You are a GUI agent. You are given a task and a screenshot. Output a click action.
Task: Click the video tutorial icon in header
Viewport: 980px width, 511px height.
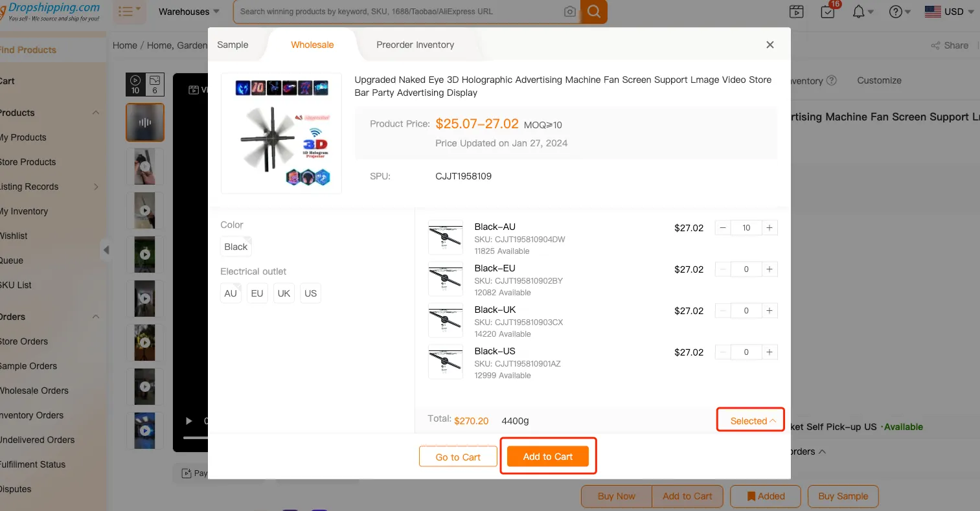coord(797,12)
